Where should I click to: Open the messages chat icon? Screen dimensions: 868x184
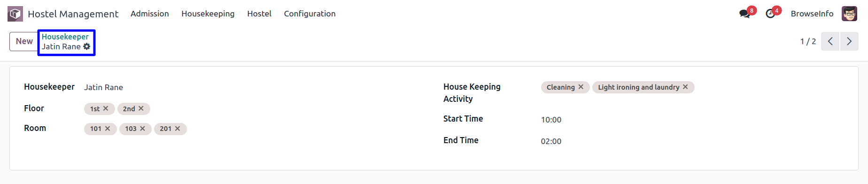point(744,14)
